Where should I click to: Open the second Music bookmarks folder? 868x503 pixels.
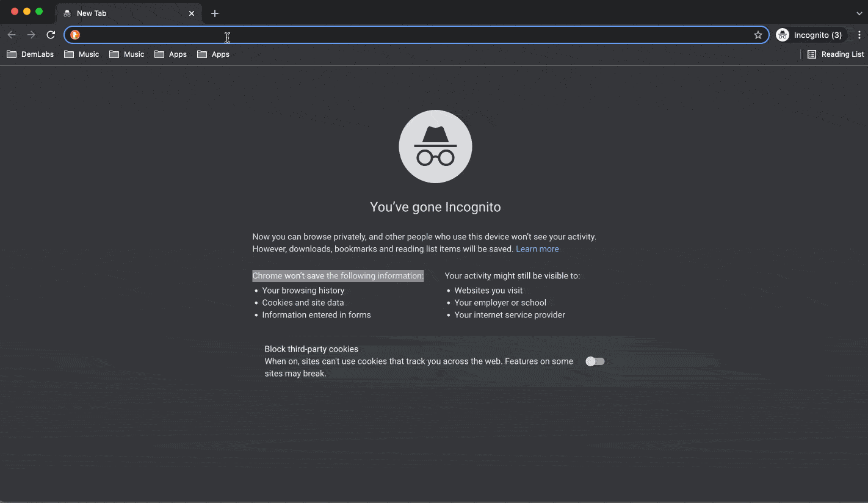(127, 54)
